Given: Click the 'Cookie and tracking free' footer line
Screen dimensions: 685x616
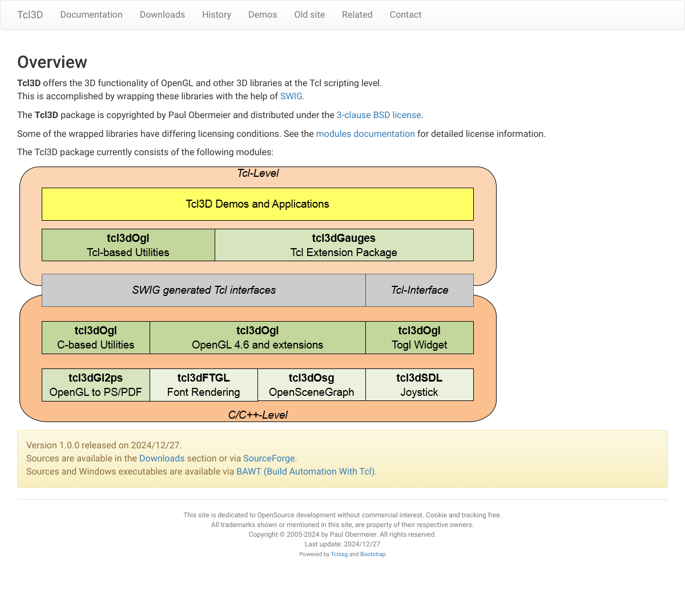Looking at the screenshot, I should click(x=342, y=515).
